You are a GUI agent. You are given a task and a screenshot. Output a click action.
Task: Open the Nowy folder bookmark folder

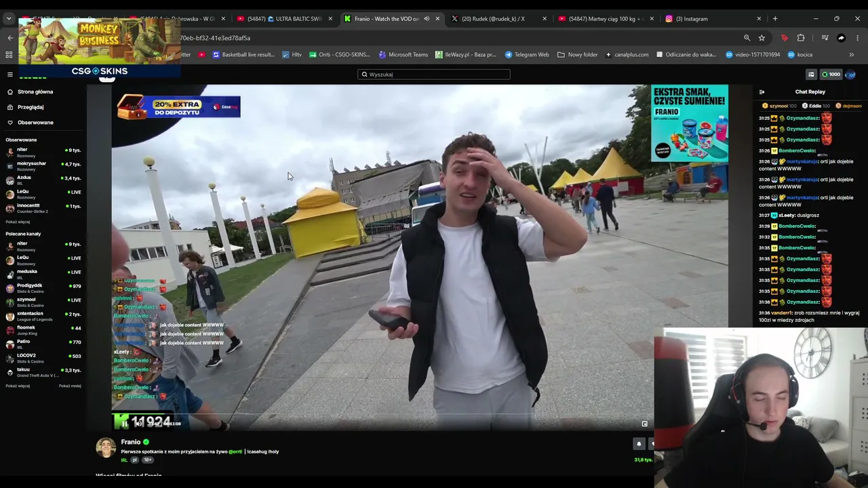pyautogui.click(x=578, y=55)
